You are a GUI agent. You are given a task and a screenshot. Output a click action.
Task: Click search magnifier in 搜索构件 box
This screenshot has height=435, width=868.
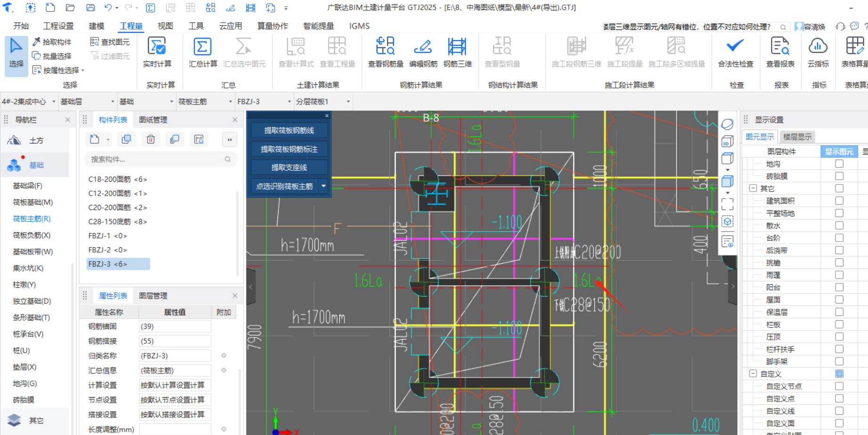click(228, 159)
